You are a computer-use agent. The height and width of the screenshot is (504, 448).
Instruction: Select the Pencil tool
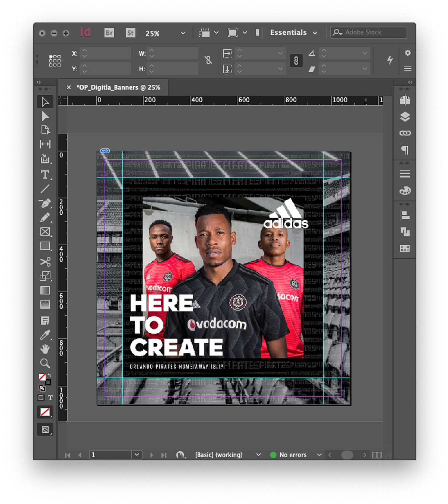pos(45,217)
